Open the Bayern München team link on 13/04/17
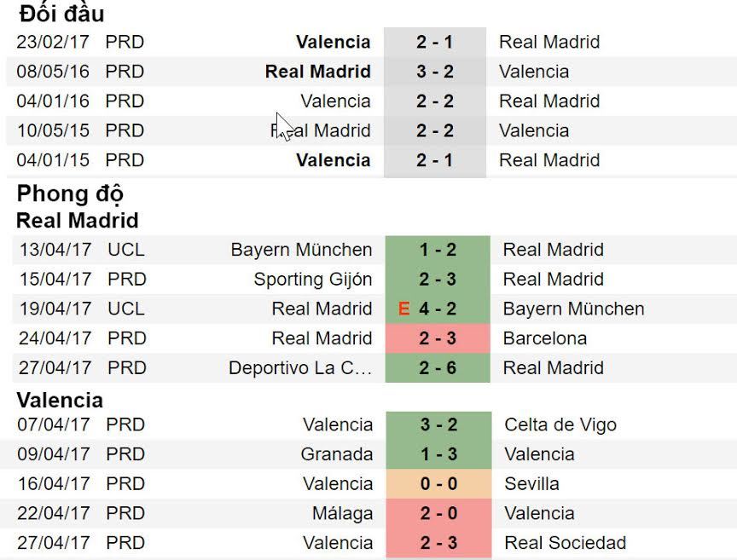 point(301,250)
